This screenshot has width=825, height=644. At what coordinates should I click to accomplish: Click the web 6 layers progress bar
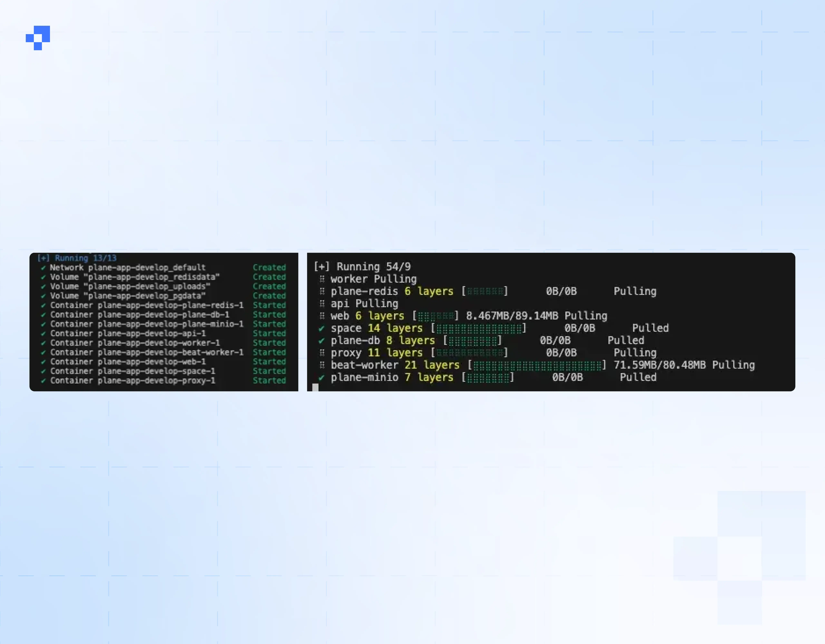pyautogui.click(x=436, y=316)
